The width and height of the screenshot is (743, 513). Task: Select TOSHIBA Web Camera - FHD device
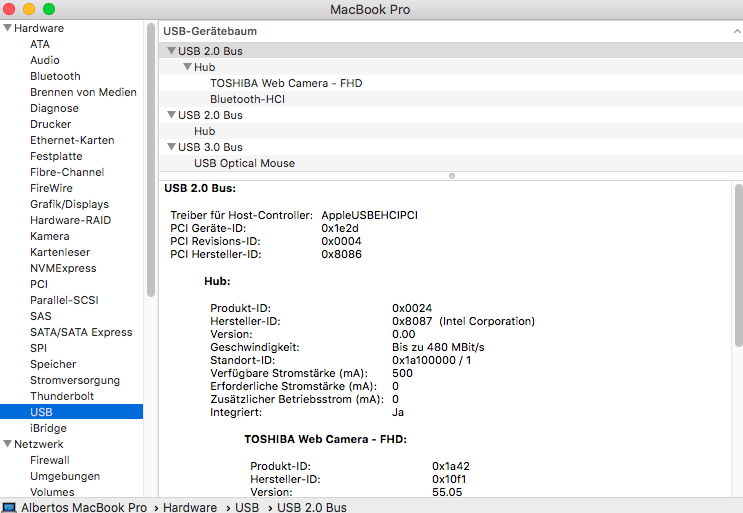click(283, 83)
